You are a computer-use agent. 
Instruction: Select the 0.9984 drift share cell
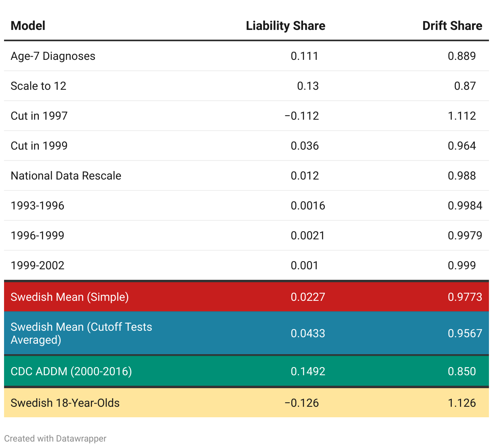465,206
